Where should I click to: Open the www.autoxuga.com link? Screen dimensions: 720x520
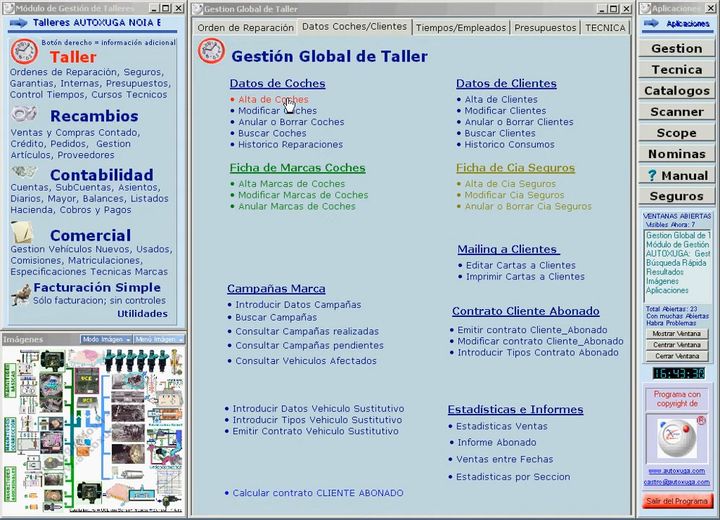pos(677,471)
